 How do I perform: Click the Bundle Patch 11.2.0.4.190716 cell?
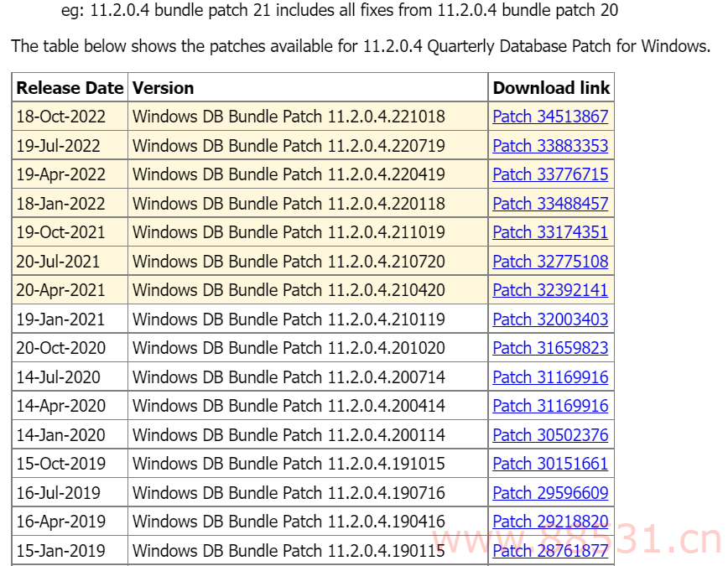click(x=308, y=493)
